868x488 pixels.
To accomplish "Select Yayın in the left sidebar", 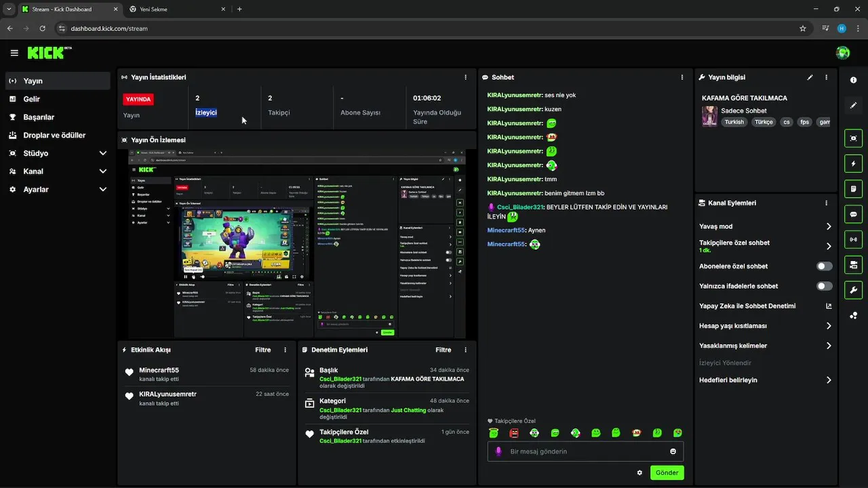I will tap(58, 81).
